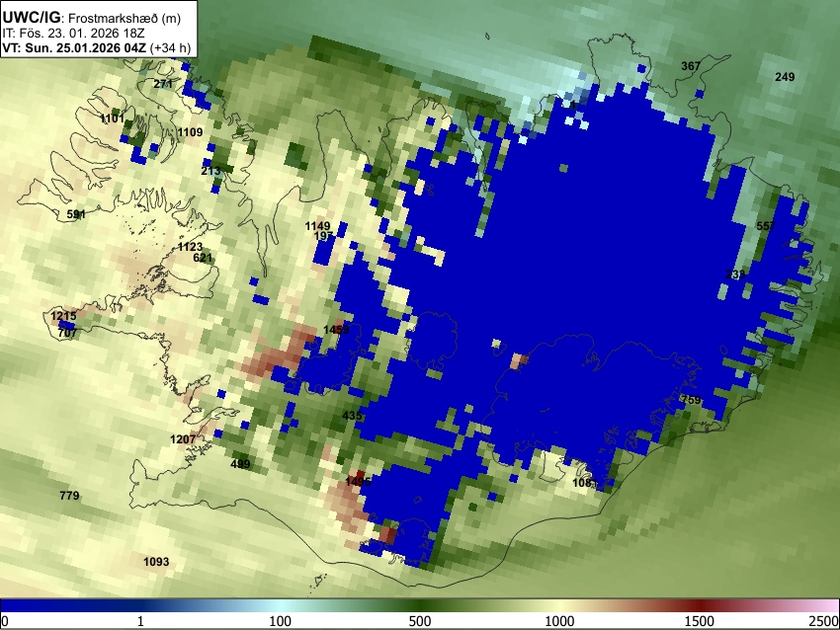Click the legend label 500
Image resolution: width=840 pixels, height=630 pixels.
tap(419, 621)
